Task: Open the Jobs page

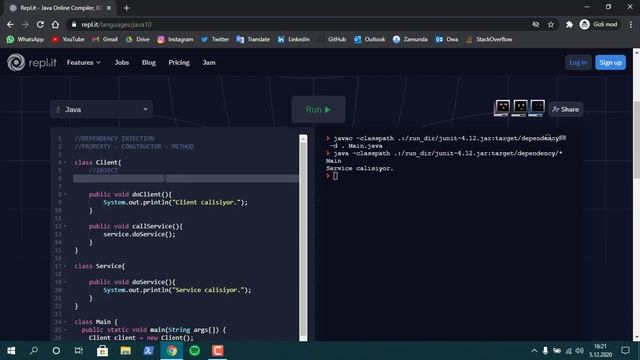Action: 122,62
